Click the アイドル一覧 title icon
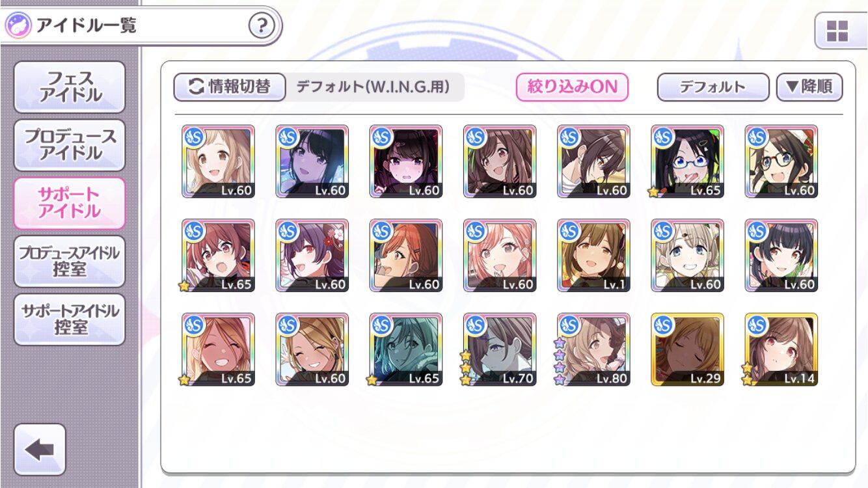Screen dimensions: 868x488 (17, 27)
